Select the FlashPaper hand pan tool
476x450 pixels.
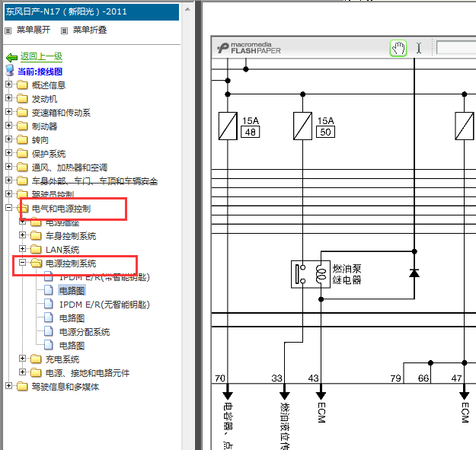[398, 48]
